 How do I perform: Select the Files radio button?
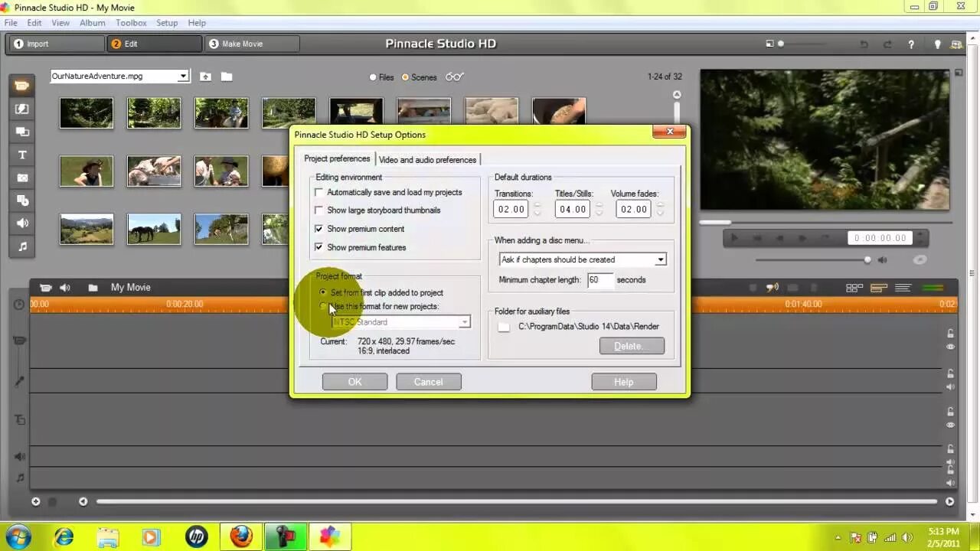[373, 77]
